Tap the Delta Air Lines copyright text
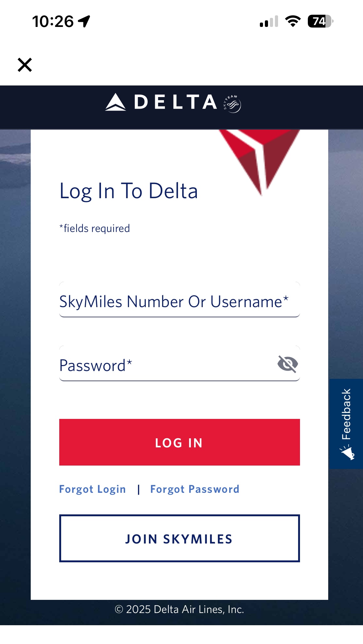 pyautogui.click(x=179, y=609)
